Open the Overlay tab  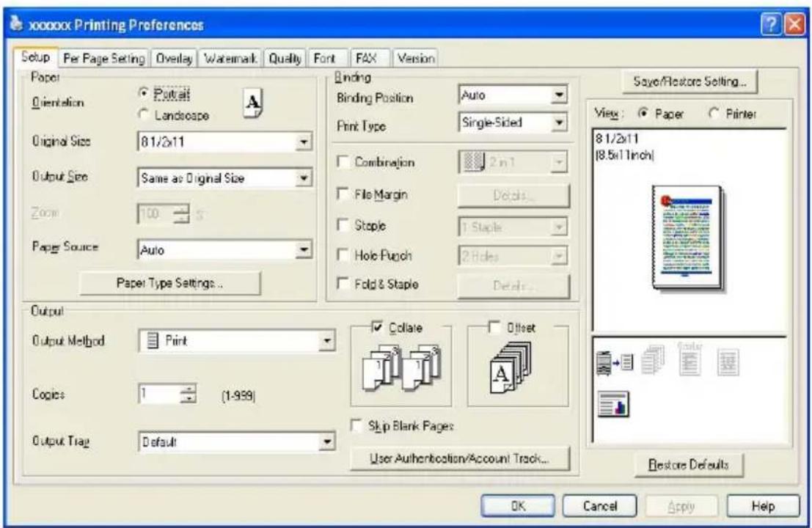pos(174,59)
